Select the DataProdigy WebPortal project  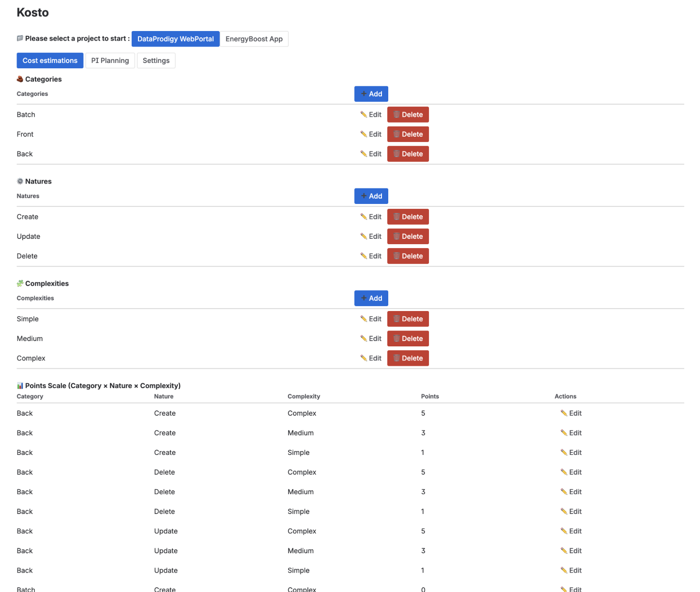175,39
